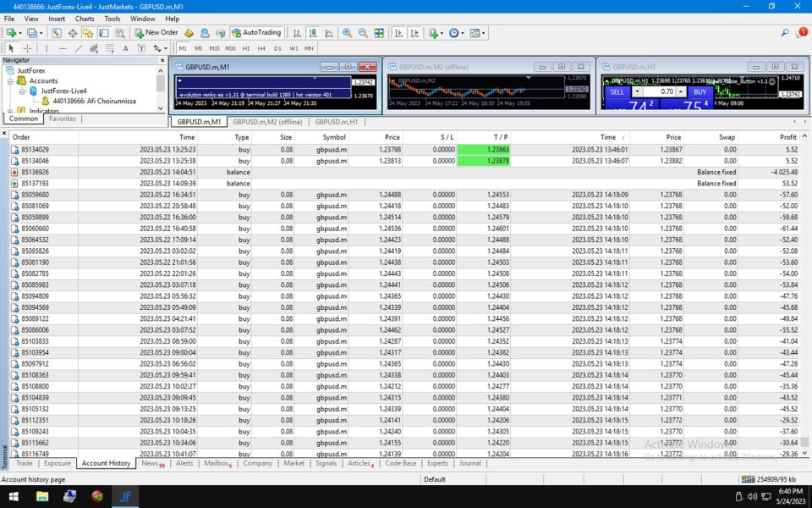Screen dimensions: 812x508
Task: Open the Charts menu
Action: click(x=85, y=19)
